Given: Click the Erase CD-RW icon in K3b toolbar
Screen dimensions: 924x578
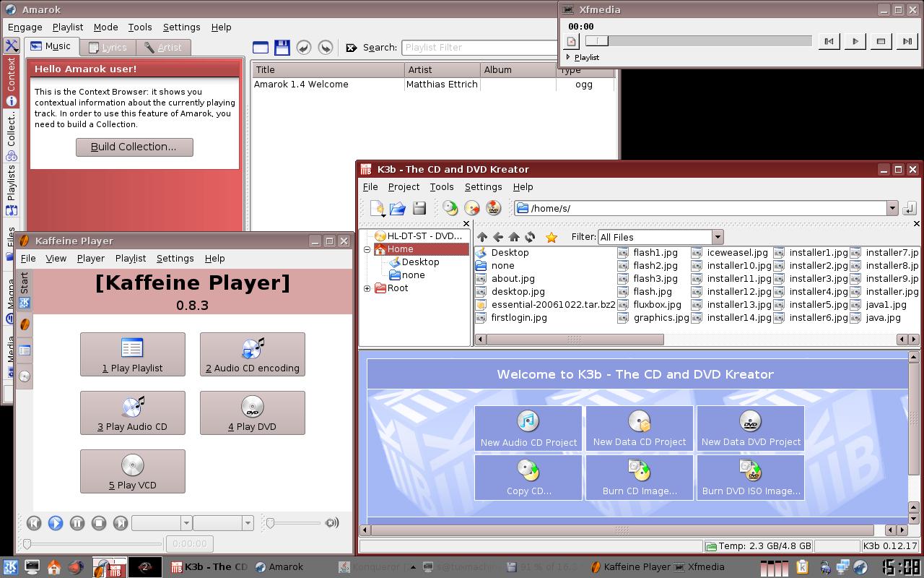Looking at the screenshot, I should [x=472, y=209].
